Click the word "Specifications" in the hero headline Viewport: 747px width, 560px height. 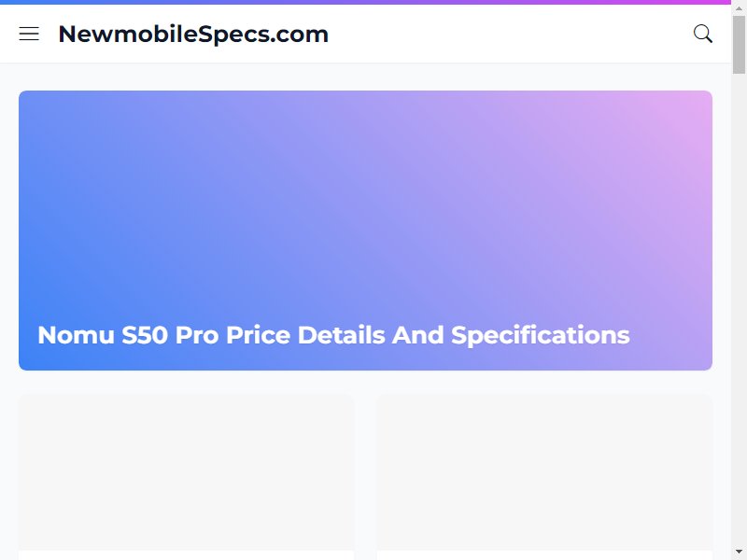coord(541,335)
